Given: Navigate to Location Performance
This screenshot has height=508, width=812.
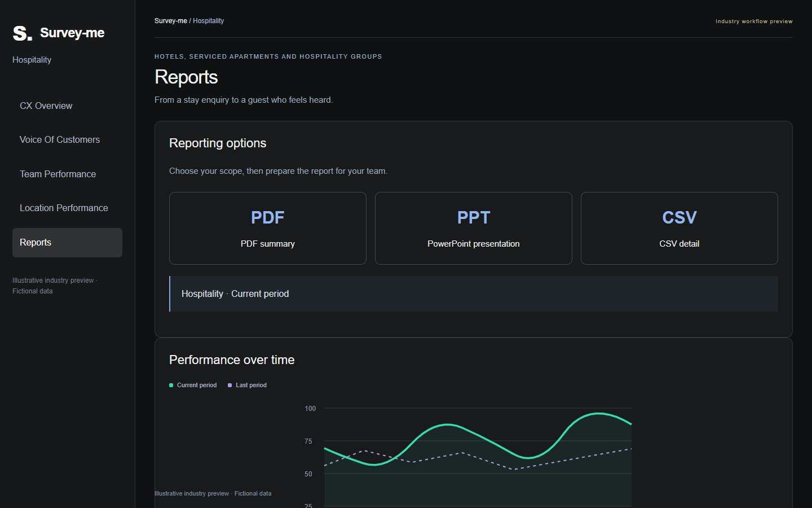Looking at the screenshot, I should click(67, 208).
